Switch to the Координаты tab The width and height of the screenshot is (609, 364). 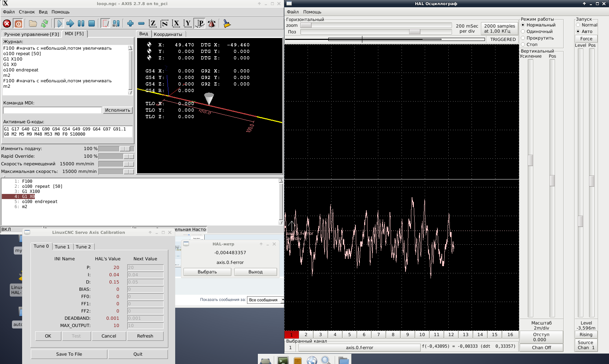(168, 34)
